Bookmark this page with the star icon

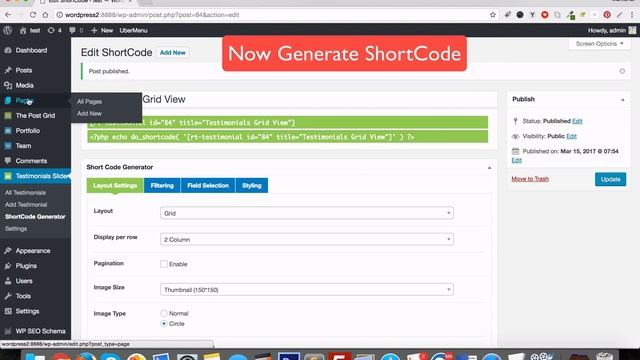[493, 15]
